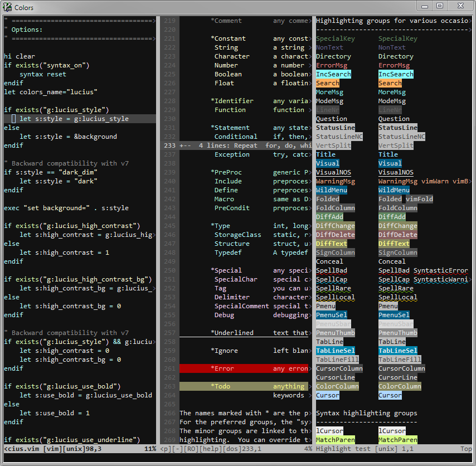Viewport: 476px width, 466px height.
Task: Click the lucius.vim status line
Action: 78,449
